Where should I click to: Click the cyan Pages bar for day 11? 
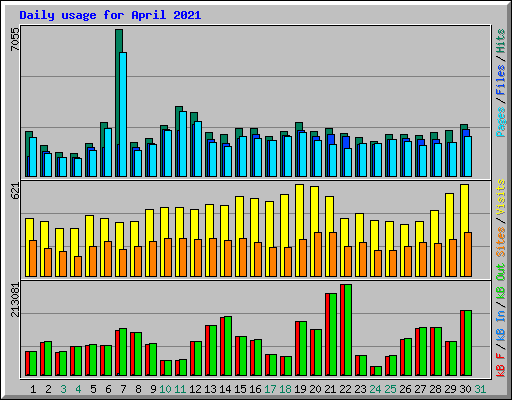183,144
